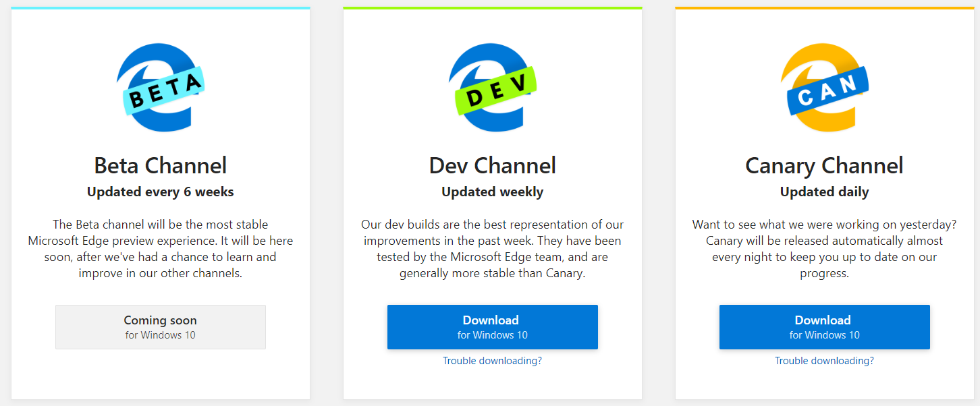Screen dimensions: 980x406
Task: Click the Dev builds description paragraph
Action: (x=493, y=249)
